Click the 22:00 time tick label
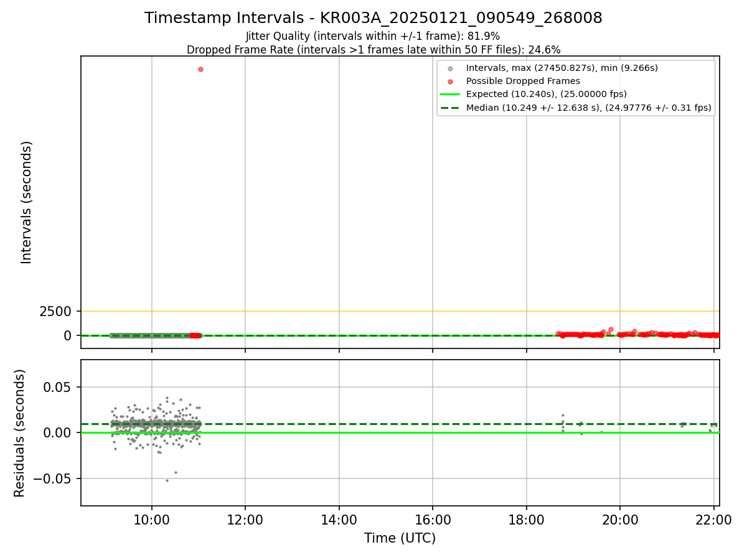The image size is (747, 560). [x=714, y=520]
